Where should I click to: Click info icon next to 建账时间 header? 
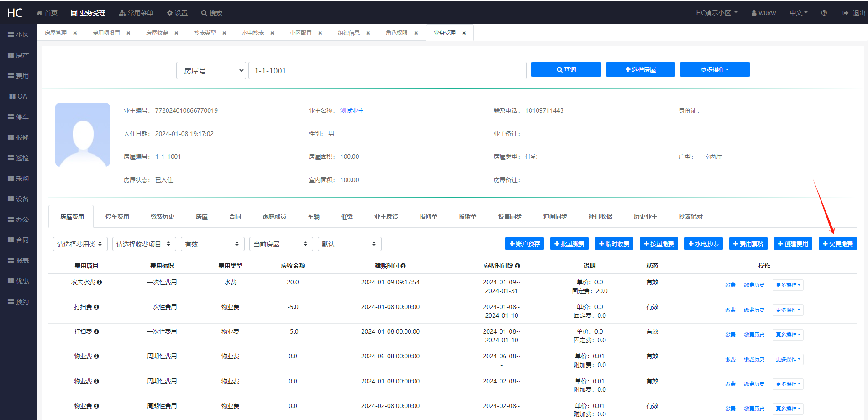point(403,266)
